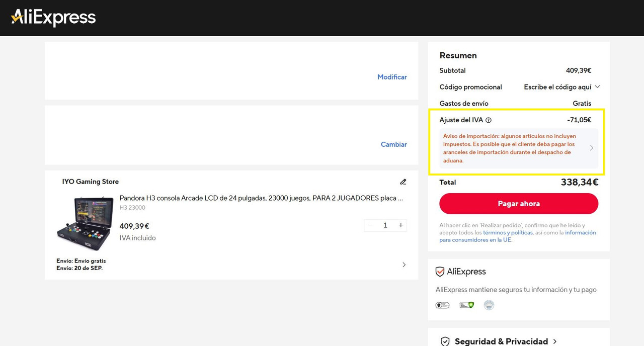Decrease product quantity with minus button
The height and width of the screenshot is (346, 644).
pyautogui.click(x=370, y=225)
